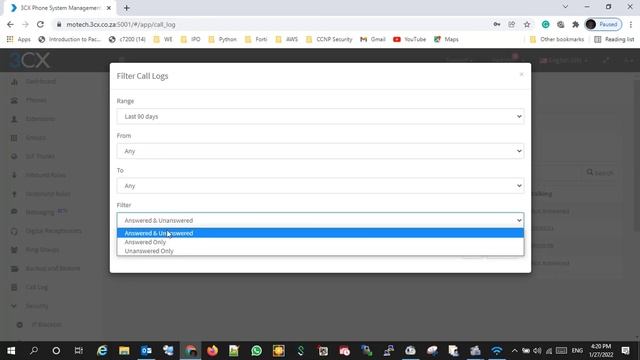Screen dimensions: 640x360
Task: Open notification center icon
Action: click(x=625, y=351)
